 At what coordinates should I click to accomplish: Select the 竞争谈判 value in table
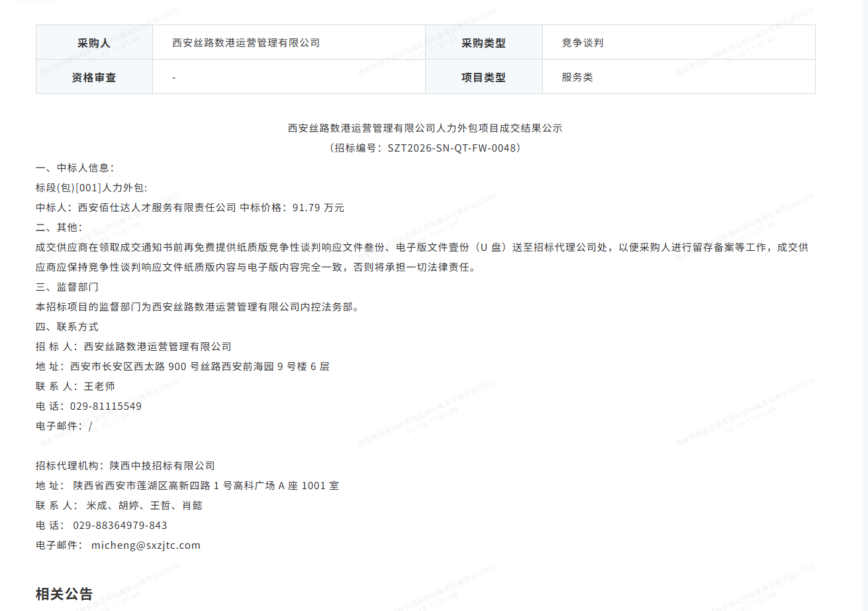click(582, 43)
